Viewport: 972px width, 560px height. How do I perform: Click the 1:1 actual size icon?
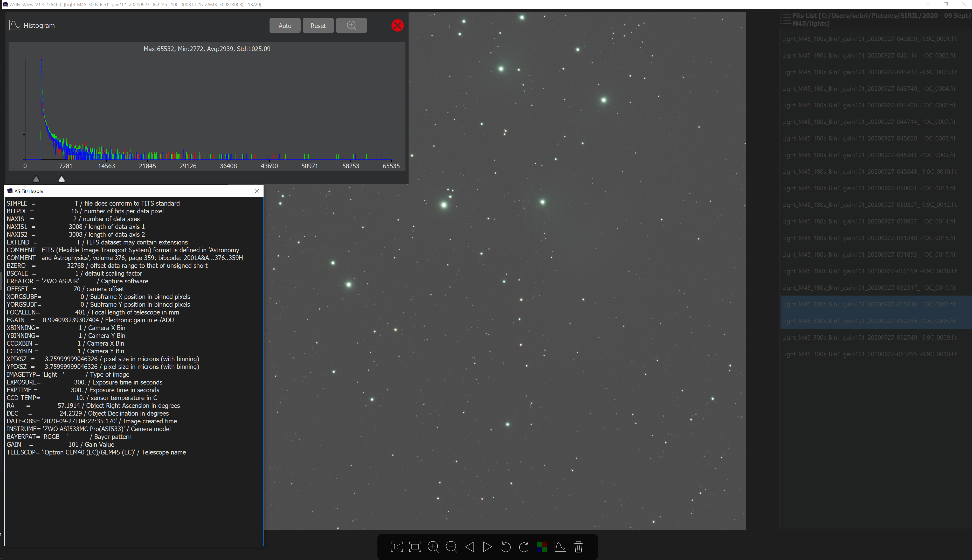tap(397, 547)
